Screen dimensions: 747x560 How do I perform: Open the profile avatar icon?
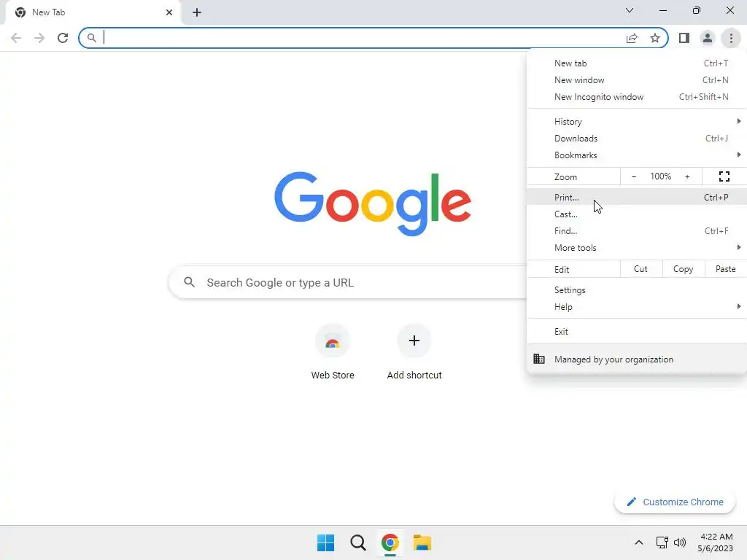click(708, 38)
